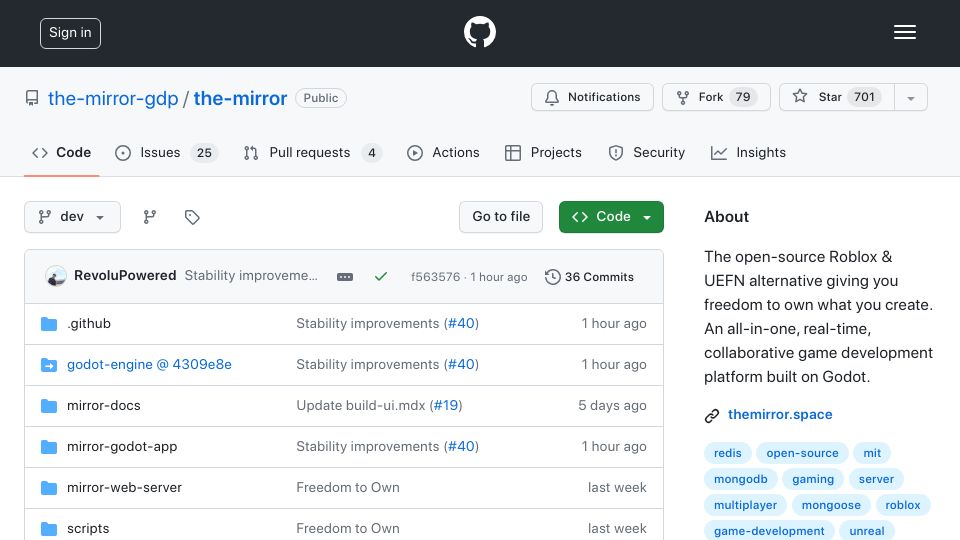Screen dimensions: 960x540
Task: Open the Actions tab
Action: pos(443,152)
